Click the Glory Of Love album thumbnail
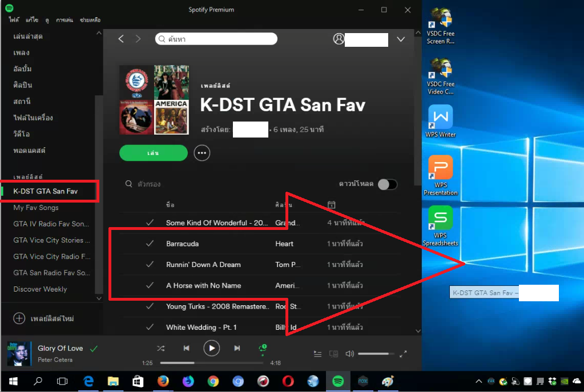 click(19, 354)
